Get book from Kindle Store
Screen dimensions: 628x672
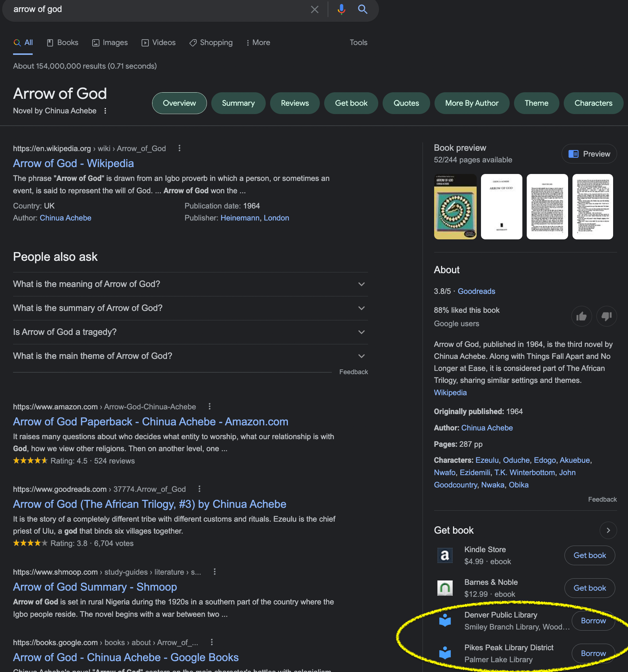coord(590,555)
